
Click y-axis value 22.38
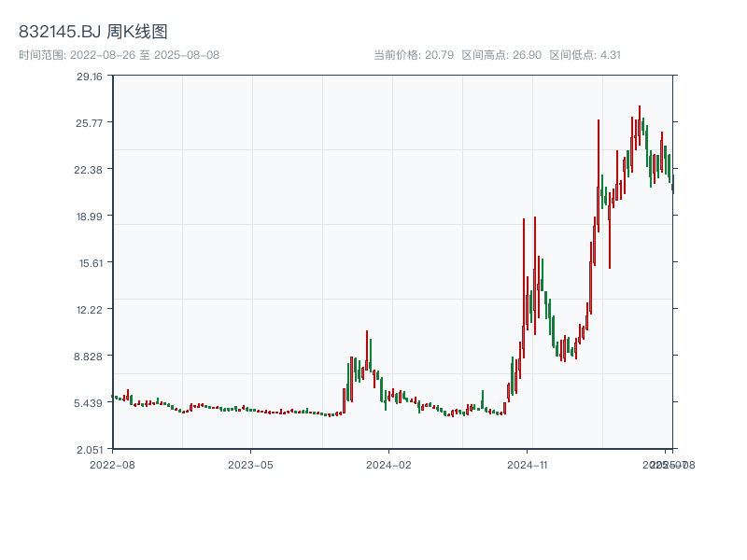pyautogui.click(x=89, y=170)
